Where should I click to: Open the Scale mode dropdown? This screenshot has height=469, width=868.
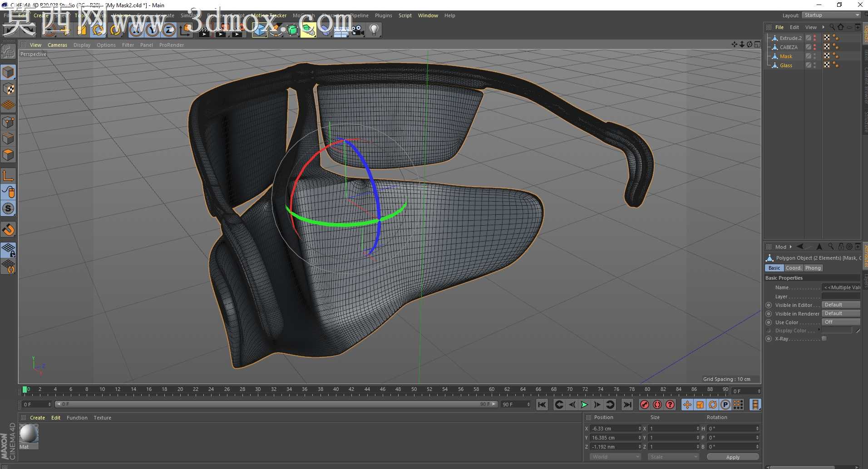tap(673, 457)
